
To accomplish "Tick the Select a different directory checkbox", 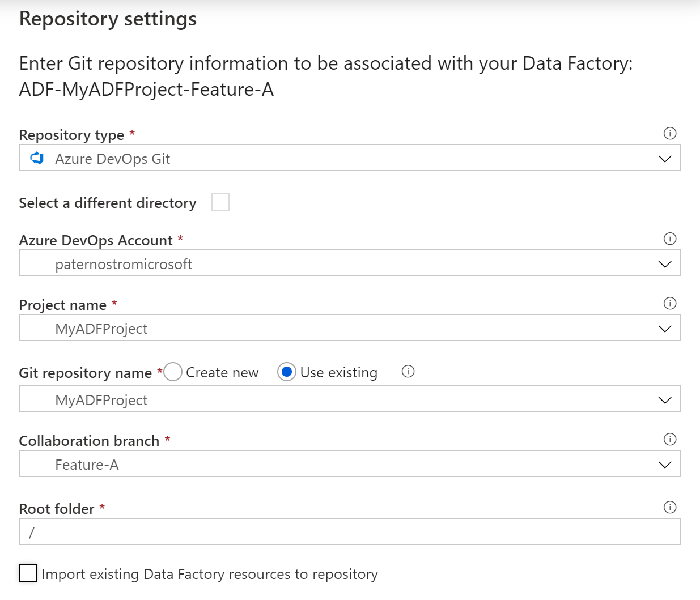I will tap(220, 202).
